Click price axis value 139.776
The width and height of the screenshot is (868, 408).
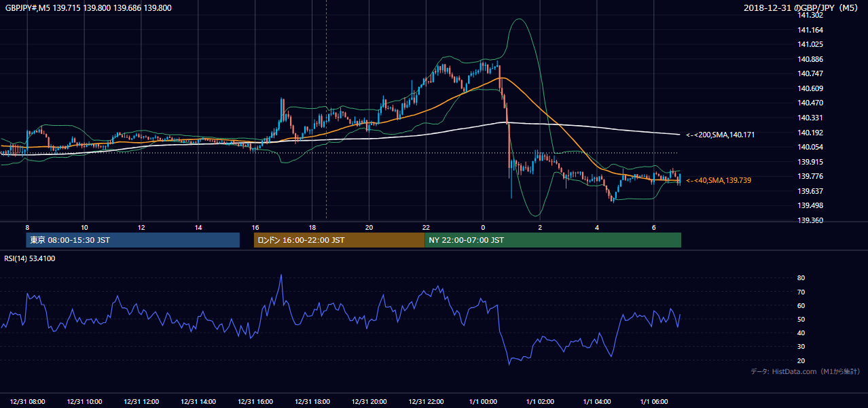(x=810, y=176)
